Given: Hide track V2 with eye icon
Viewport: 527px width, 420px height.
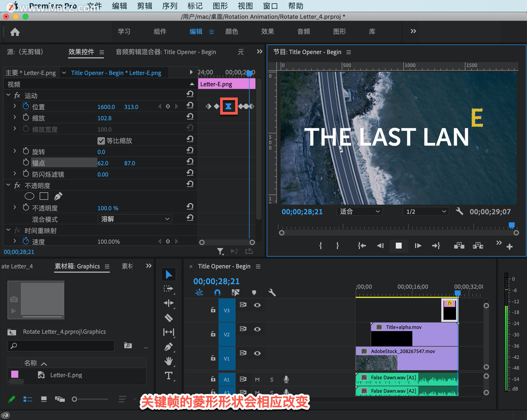Looking at the screenshot, I should point(257,329).
